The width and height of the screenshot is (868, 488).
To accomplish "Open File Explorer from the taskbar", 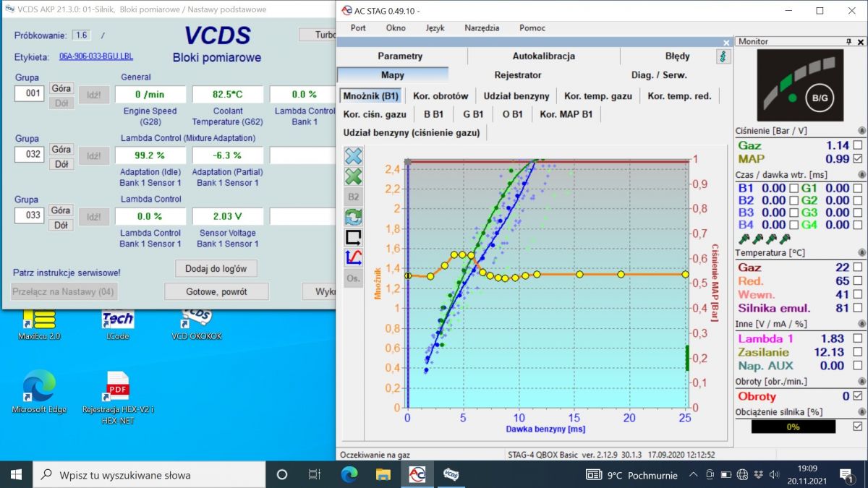I will click(383, 474).
